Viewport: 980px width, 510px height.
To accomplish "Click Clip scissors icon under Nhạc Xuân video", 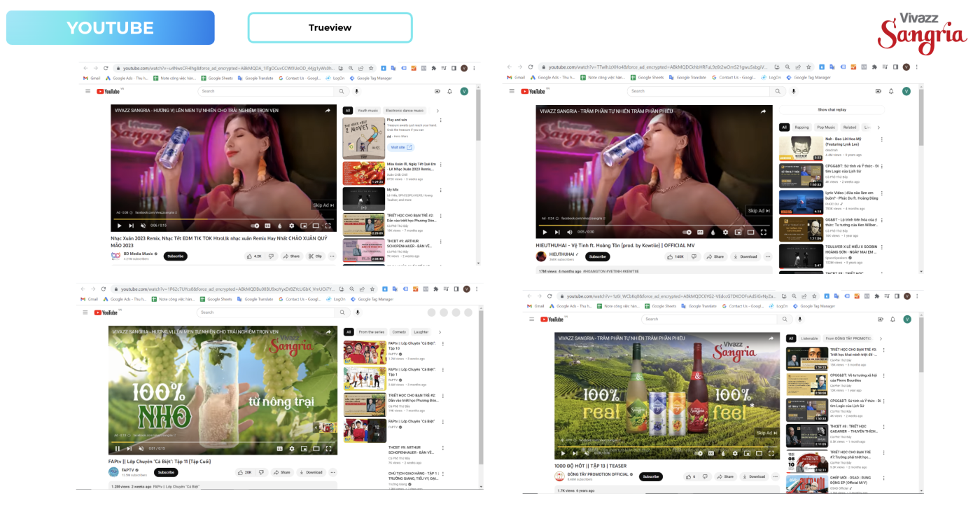I will pyautogui.click(x=314, y=256).
